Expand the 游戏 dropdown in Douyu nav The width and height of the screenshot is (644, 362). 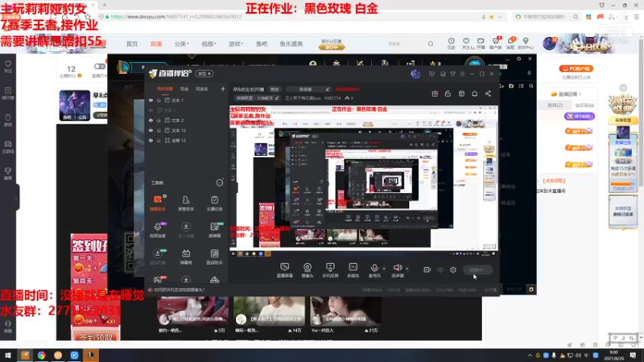(x=236, y=43)
